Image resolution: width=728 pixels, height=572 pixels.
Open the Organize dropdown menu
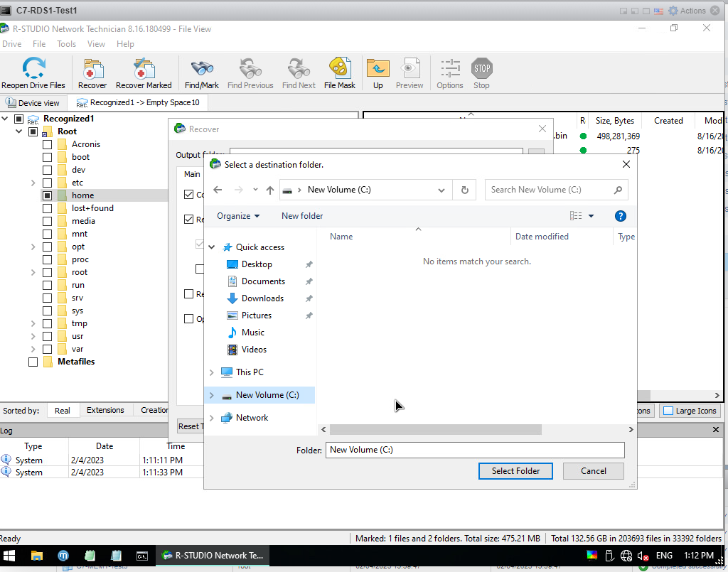[x=238, y=216]
